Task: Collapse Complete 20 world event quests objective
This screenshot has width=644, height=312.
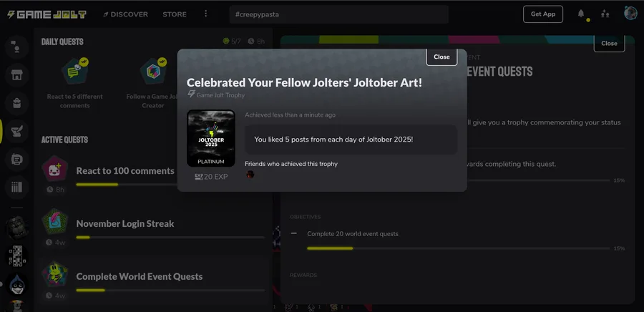Action: 293,233
